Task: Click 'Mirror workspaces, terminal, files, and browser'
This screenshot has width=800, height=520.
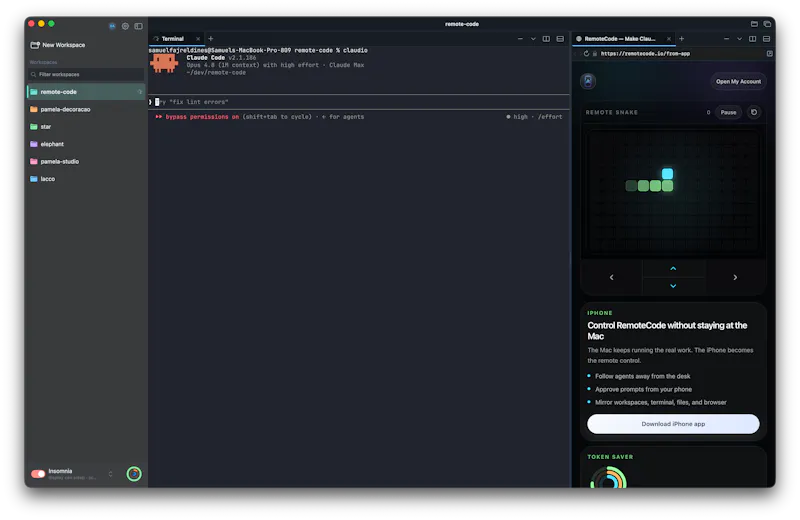Action: [x=661, y=403]
